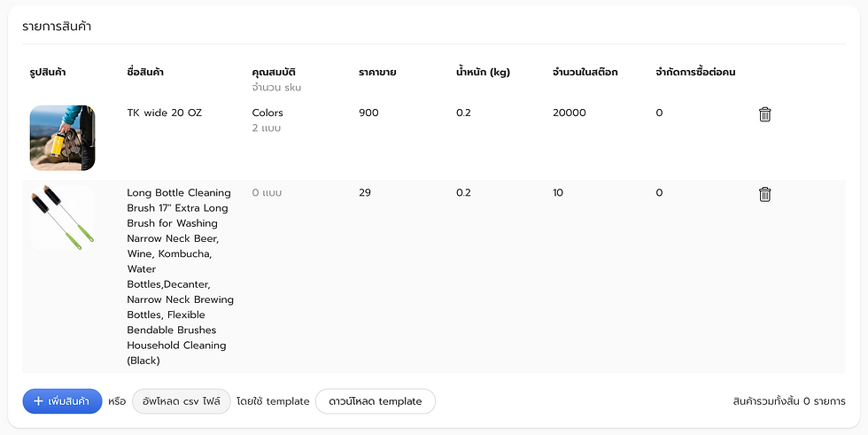The height and width of the screenshot is (435, 868).
Task: Delete the TK wide 20 OZ product
Action: click(x=764, y=114)
